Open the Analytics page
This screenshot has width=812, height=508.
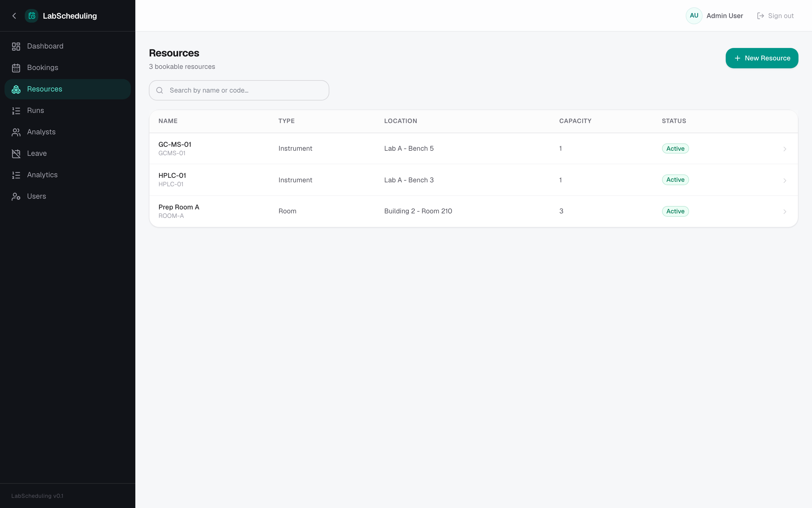(x=67, y=175)
